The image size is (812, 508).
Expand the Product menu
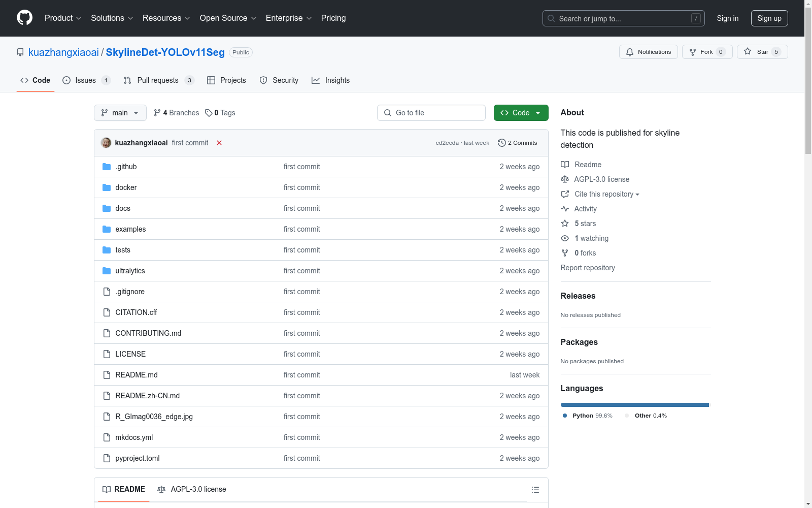[x=63, y=18]
